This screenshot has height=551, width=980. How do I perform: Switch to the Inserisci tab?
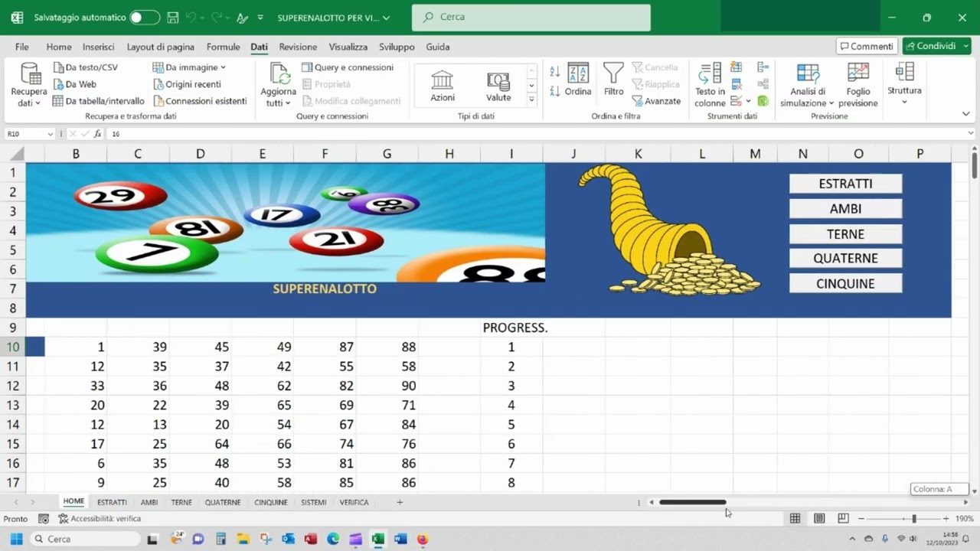pos(99,47)
